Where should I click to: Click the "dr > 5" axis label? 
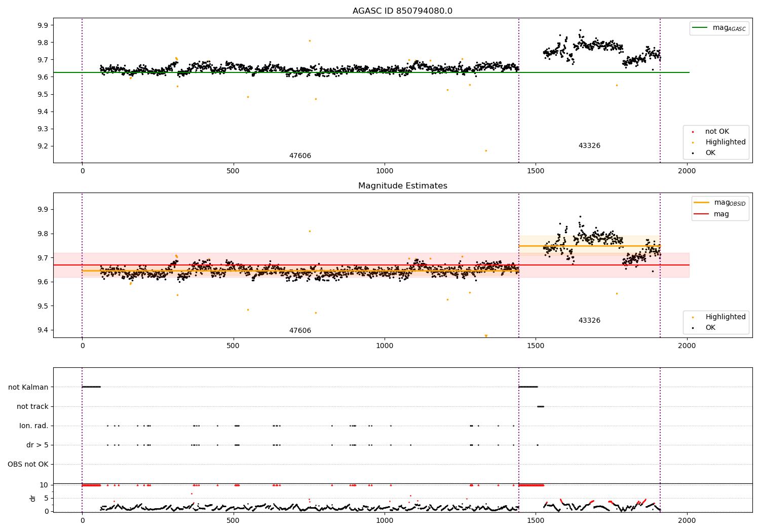click(37, 445)
